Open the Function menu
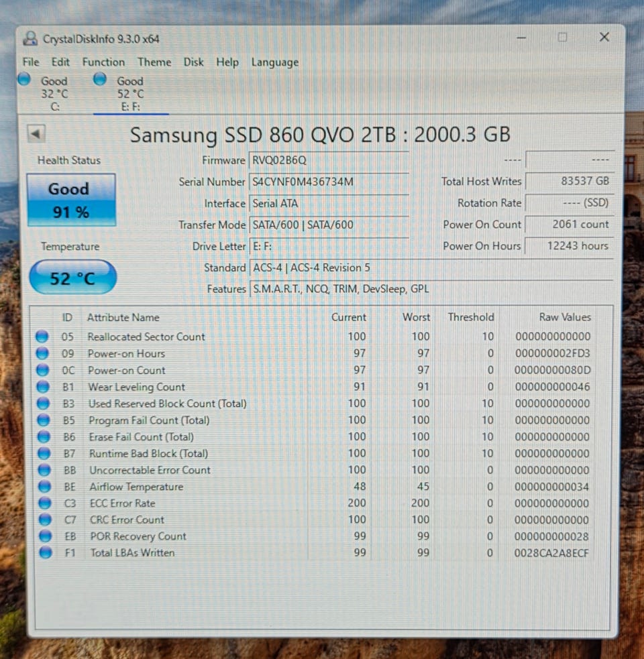The width and height of the screenshot is (644, 659). coord(103,62)
